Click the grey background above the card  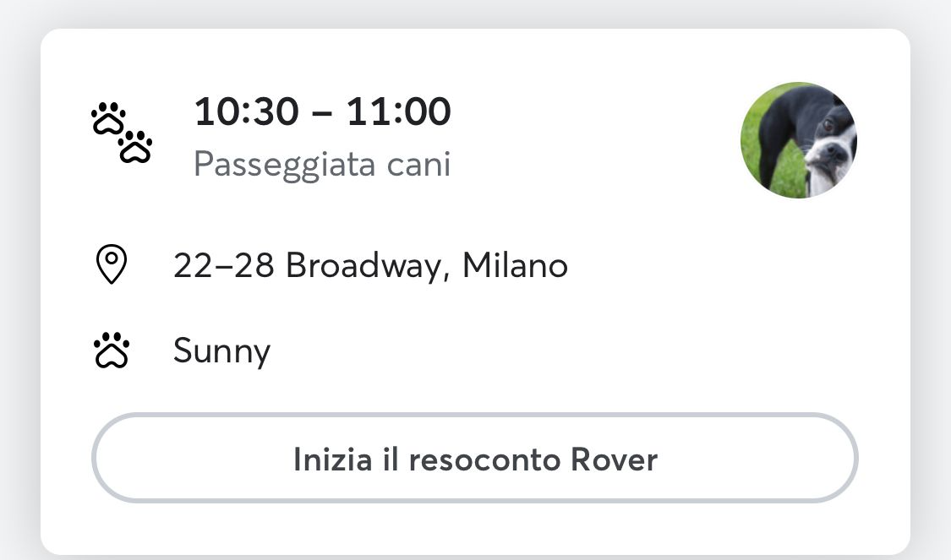475,12
